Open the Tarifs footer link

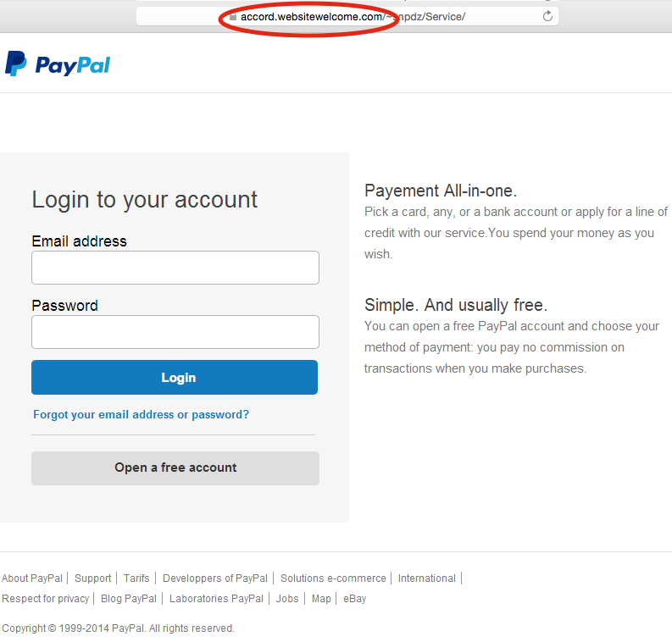136,578
